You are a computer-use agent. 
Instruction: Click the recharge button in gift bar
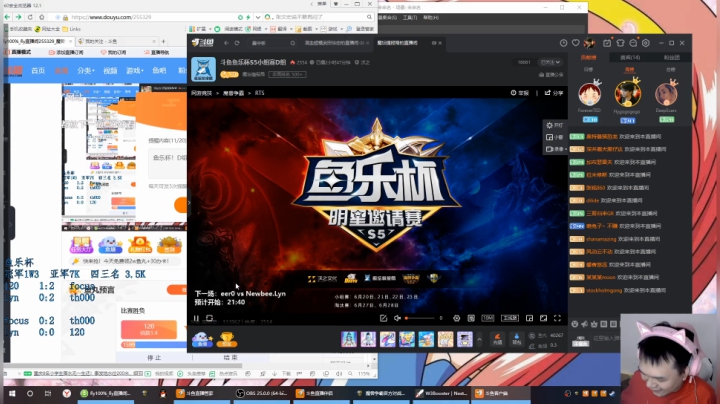coord(497,339)
